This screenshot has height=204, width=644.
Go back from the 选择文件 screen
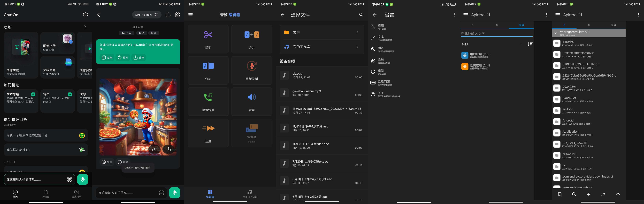click(x=282, y=15)
